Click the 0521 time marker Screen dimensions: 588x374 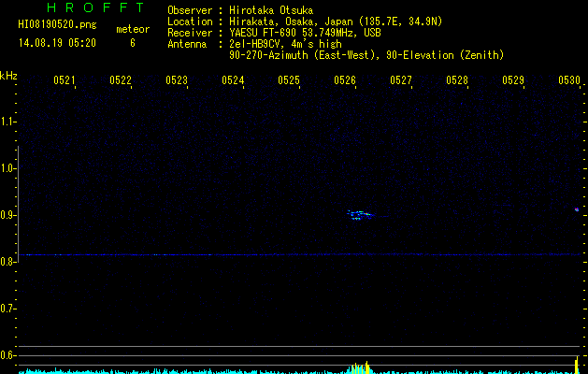pos(65,80)
